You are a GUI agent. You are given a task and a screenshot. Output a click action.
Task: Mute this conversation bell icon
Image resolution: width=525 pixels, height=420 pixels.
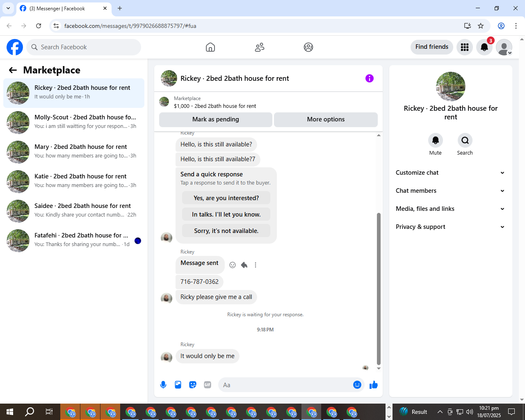pyautogui.click(x=436, y=140)
